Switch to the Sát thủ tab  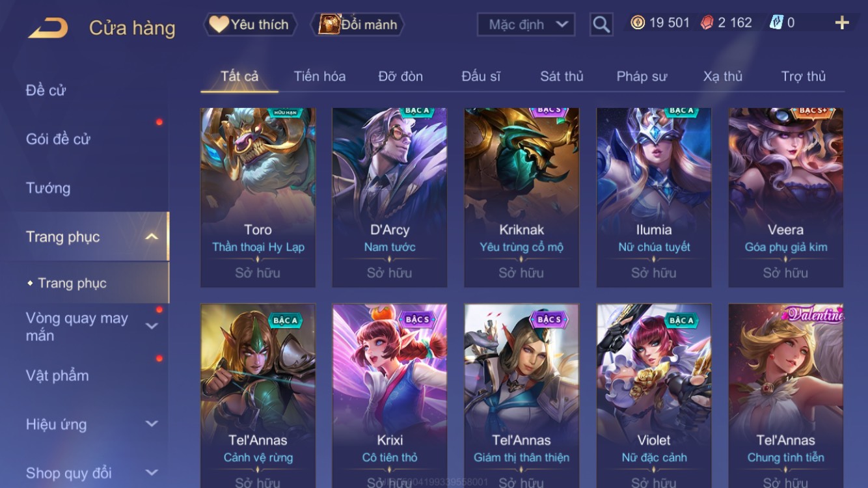point(562,76)
